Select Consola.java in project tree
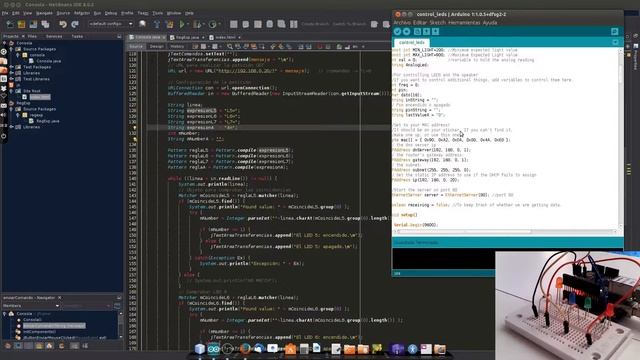Screen dimensions: 640x360 click(48, 61)
